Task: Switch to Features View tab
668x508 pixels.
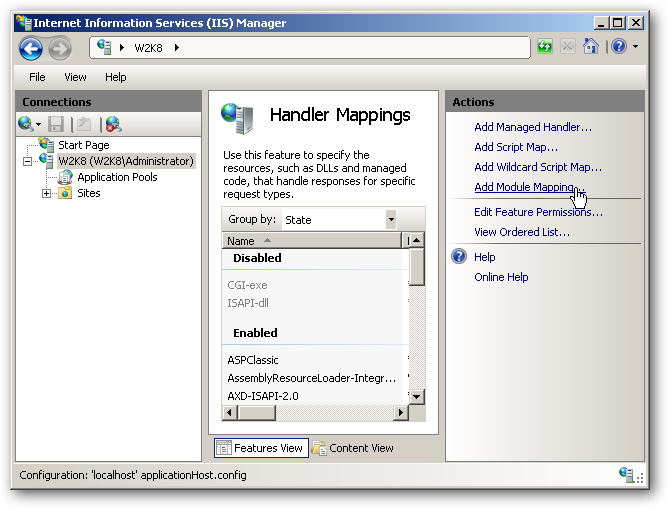Action: pyautogui.click(x=261, y=448)
